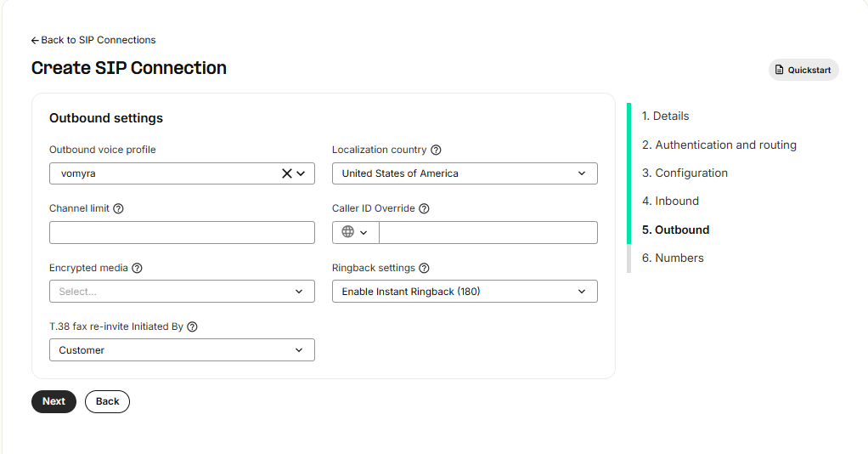868x454 pixels.
Task: Follow Back to SIP Connections link
Action: click(93, 40)
